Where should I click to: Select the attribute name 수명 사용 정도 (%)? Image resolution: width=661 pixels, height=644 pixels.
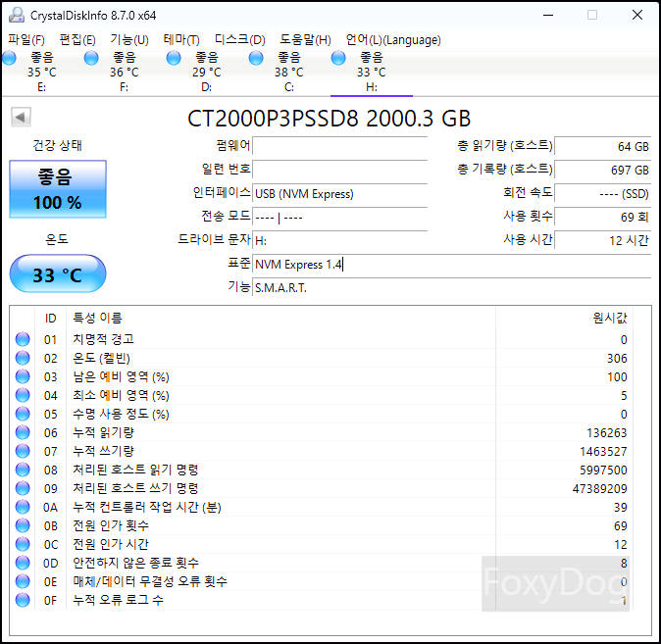click(121, 414)
